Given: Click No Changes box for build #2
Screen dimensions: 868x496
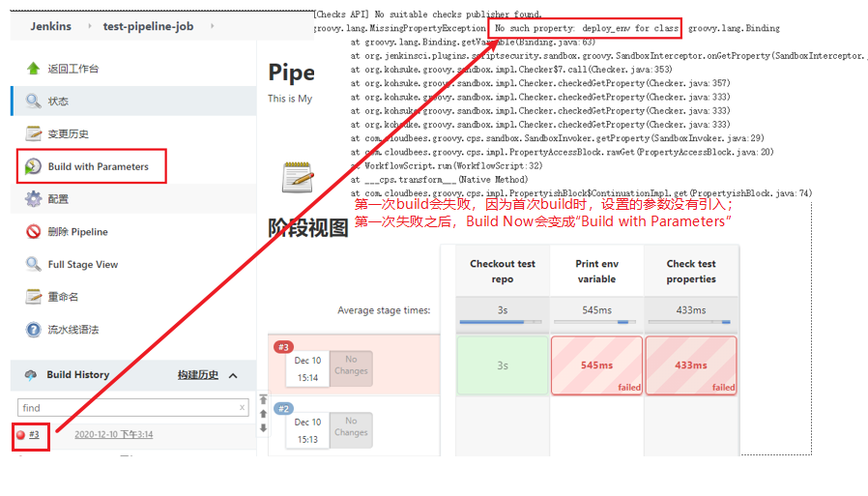Looking at the screenshot, I should pos(351,430).
